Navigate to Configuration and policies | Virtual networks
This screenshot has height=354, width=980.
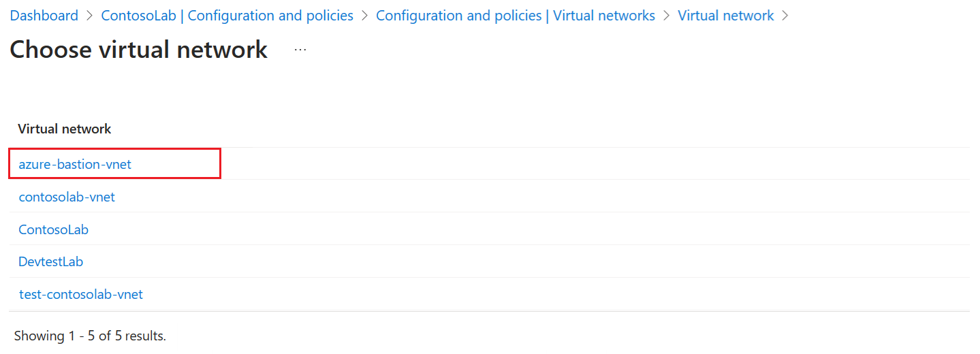(516, 15)
